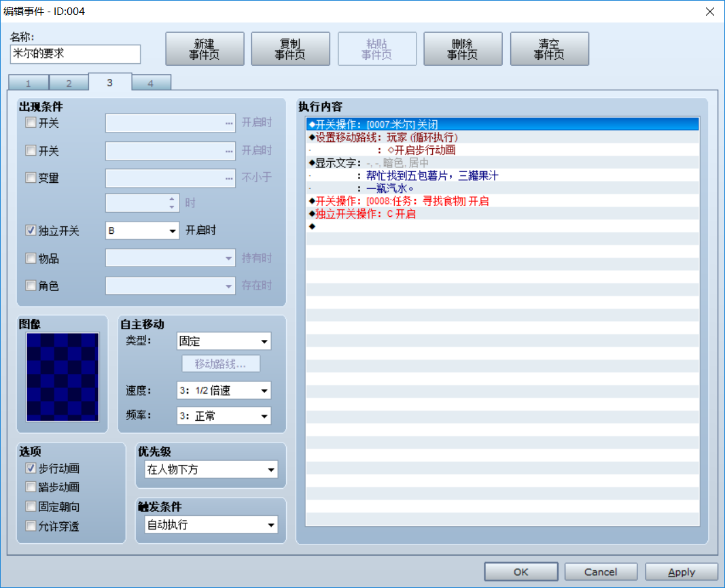
Task: Tick the 变量 condition checkbox
Action: coord(31,177)
